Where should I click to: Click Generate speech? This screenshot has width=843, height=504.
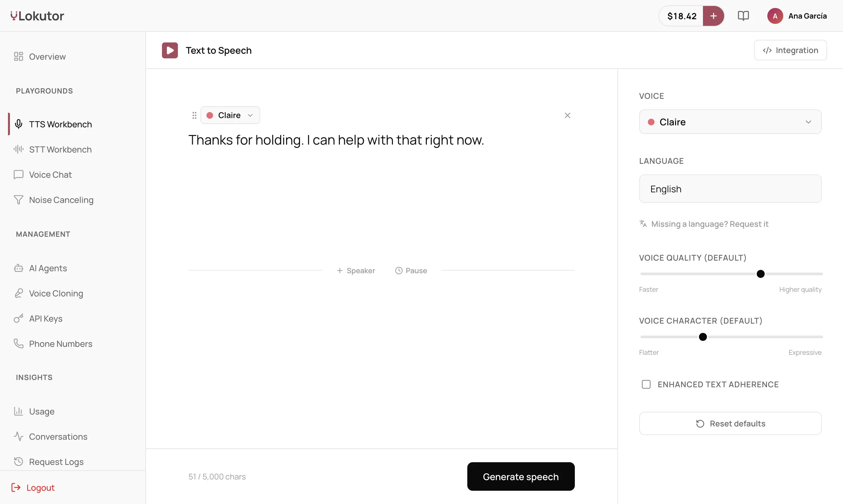coord(521,476)
